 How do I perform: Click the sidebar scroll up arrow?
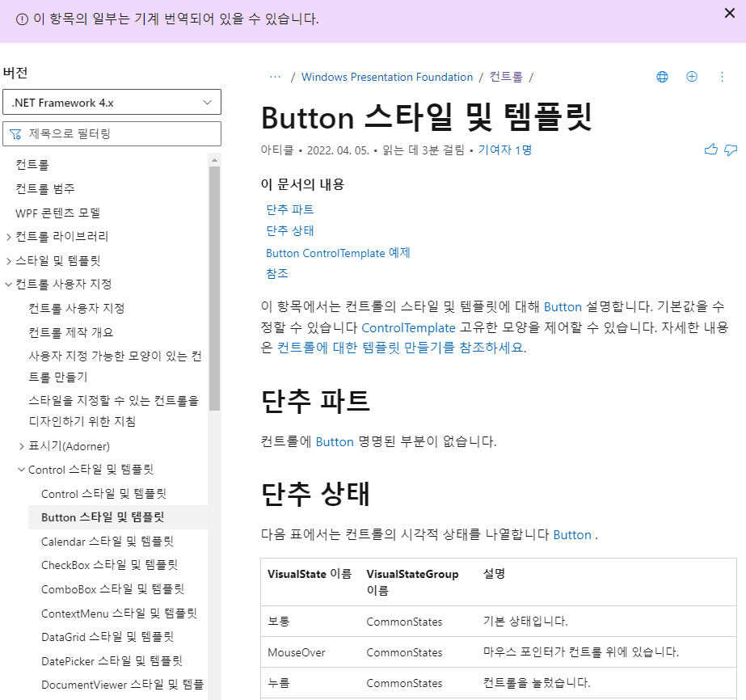point(214,160)
